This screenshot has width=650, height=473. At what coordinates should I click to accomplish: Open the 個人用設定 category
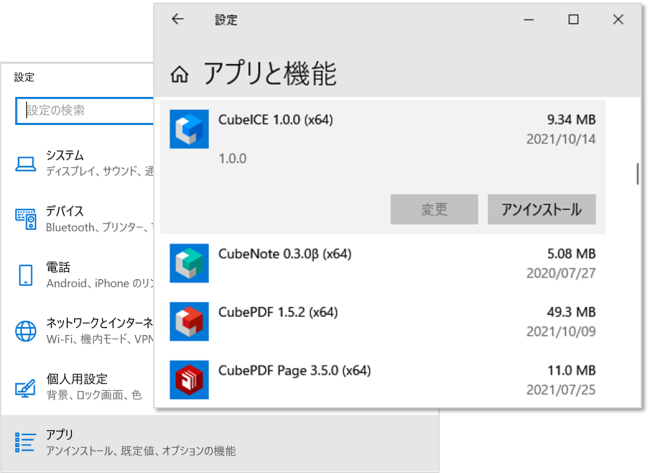point(78,387)
